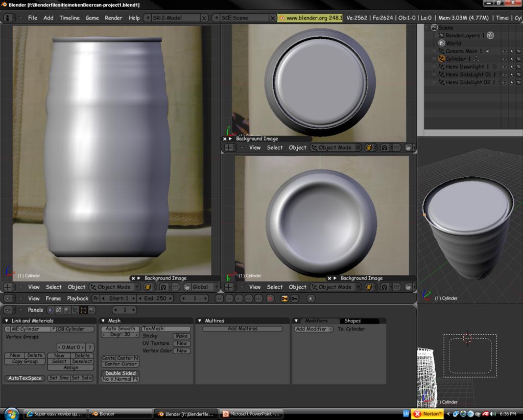Image resolution: width=523 pixels, height=420 pixels.
Task: Click the camera data icon beside Camera Main
Action: click(488, 51)
